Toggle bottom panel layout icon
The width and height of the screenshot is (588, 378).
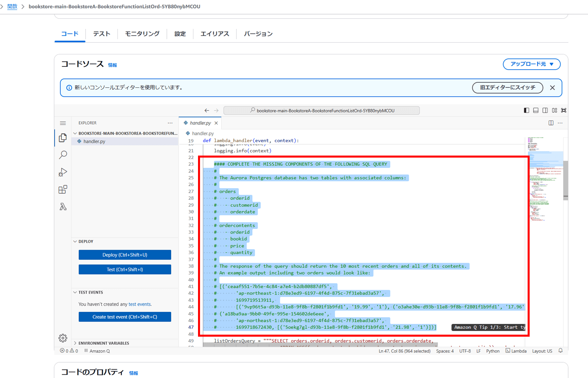point(536,110)
